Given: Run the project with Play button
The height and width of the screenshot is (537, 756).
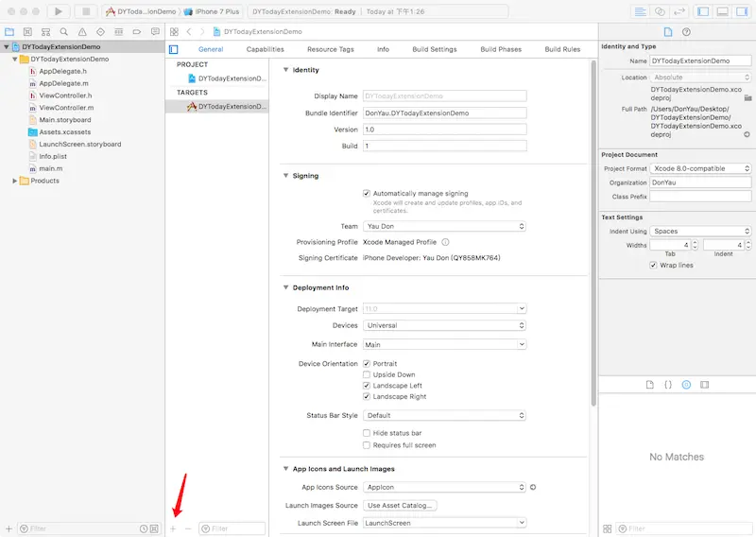Looking at the screenshot, I should pos(59,11).
